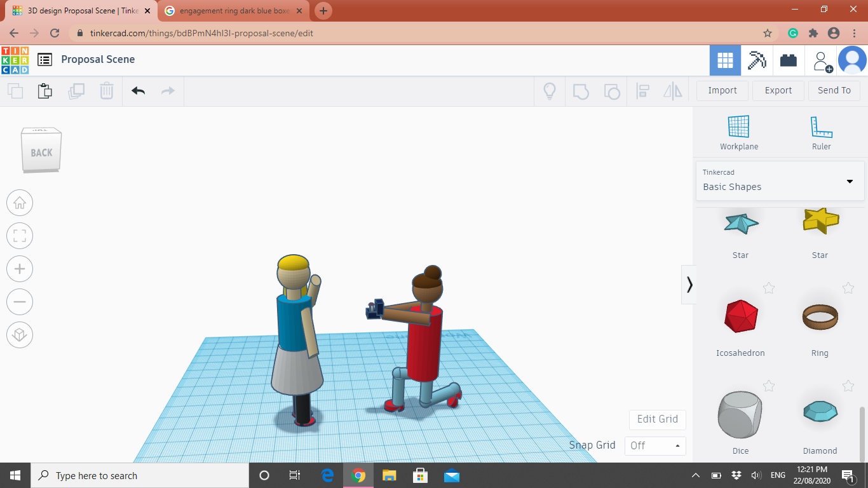Viewport: 868px width, 488px height.
Task: Click the Paste tool icon
Action: click(x=45, y=91)
